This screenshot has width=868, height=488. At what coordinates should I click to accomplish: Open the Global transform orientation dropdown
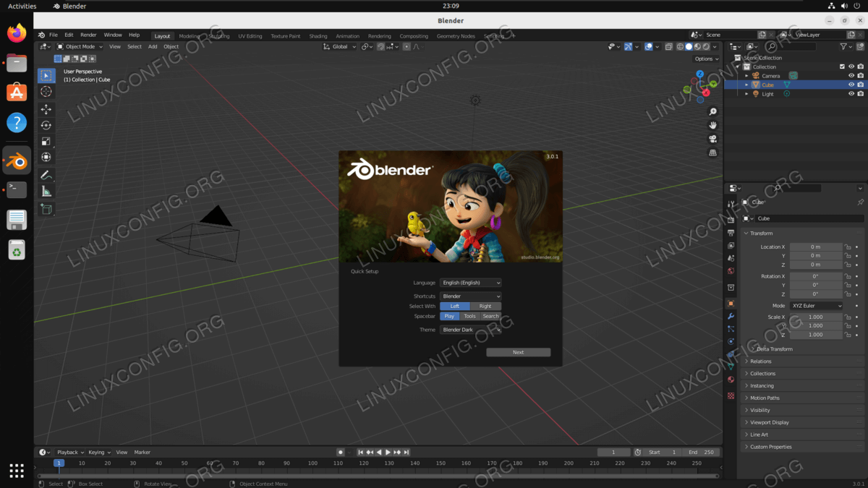339,46
